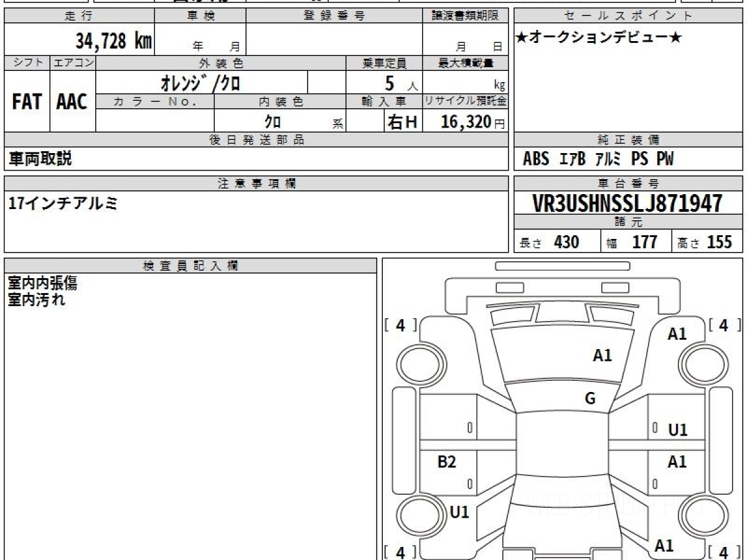
Task: Click the A1 mark on the hood
Action: click(602, 355)
